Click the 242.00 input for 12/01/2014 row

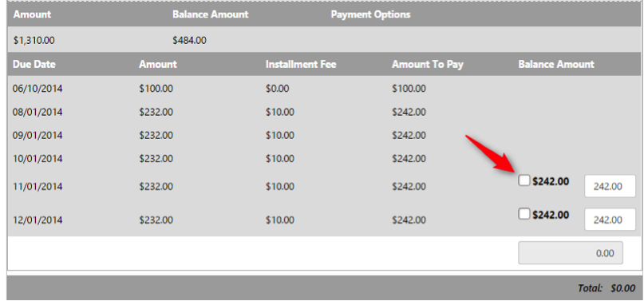(610, 220)
